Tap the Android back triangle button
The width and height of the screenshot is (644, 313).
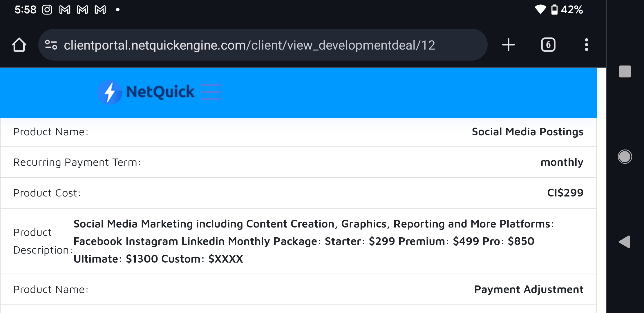(x=624, y=242)
